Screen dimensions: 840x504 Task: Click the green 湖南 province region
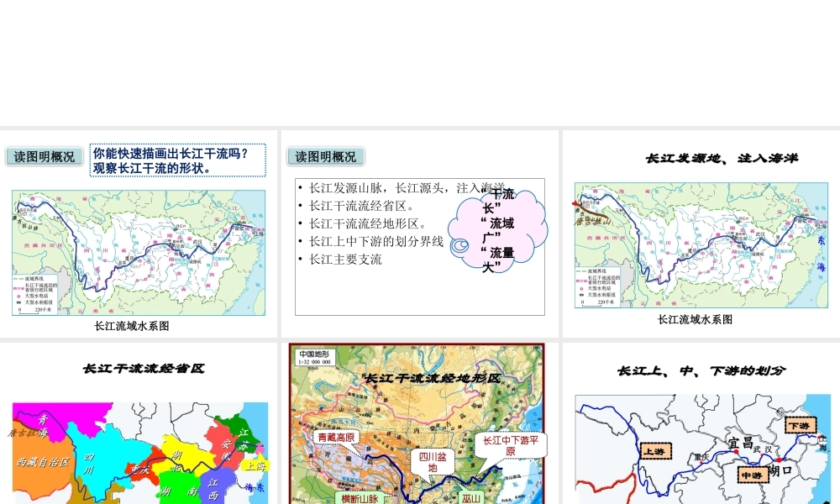tap(180, 489)
